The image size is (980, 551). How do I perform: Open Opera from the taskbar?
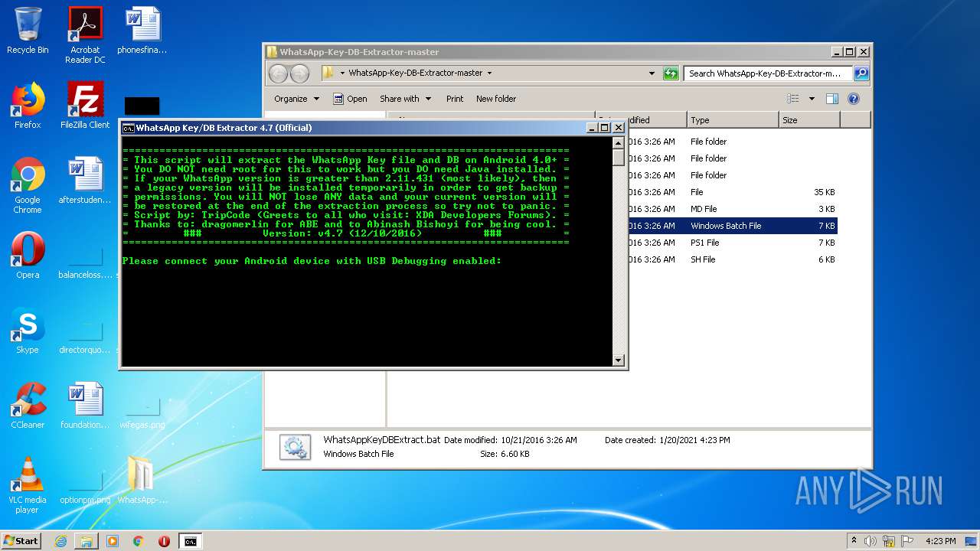click(x=164, y=541)
